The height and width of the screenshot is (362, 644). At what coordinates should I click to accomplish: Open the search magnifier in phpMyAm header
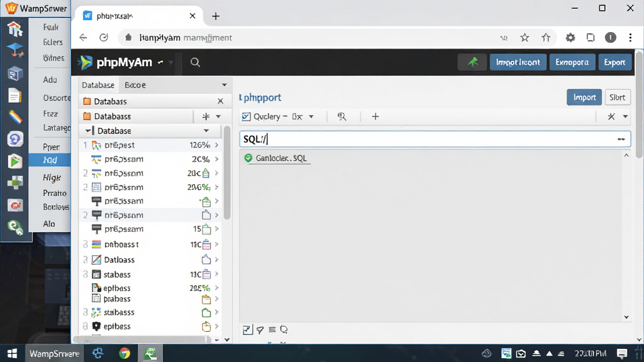tap(195, 62)
